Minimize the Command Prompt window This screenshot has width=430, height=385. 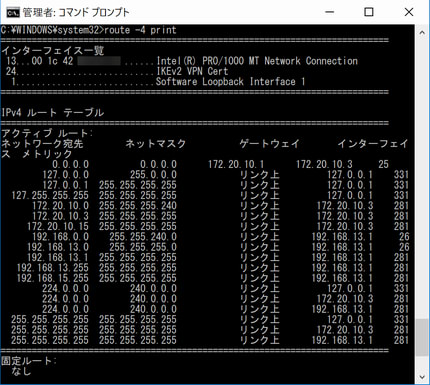(x=329, y=12)
